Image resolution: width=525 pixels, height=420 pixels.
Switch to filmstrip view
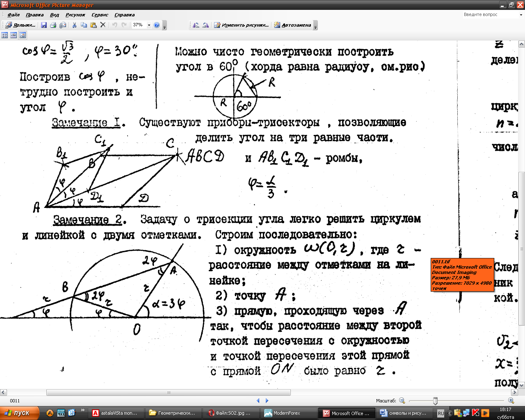pos(14,35)
